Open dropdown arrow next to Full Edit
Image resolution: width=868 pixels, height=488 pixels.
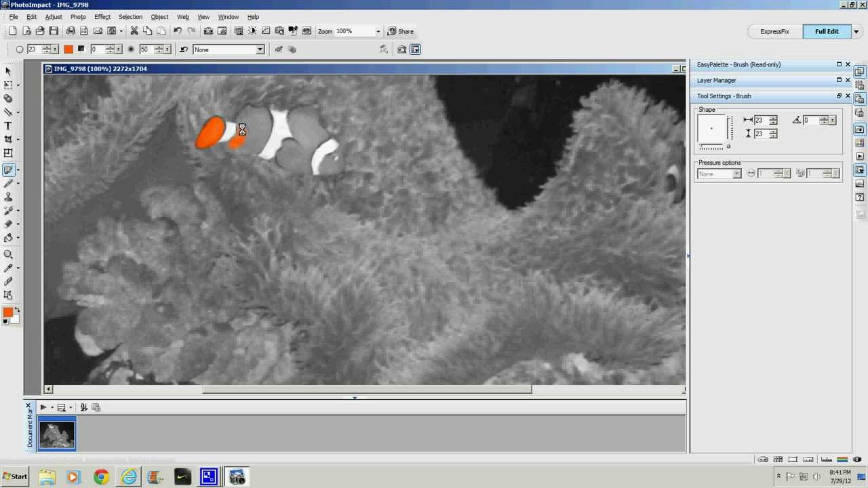click(856, 31)
